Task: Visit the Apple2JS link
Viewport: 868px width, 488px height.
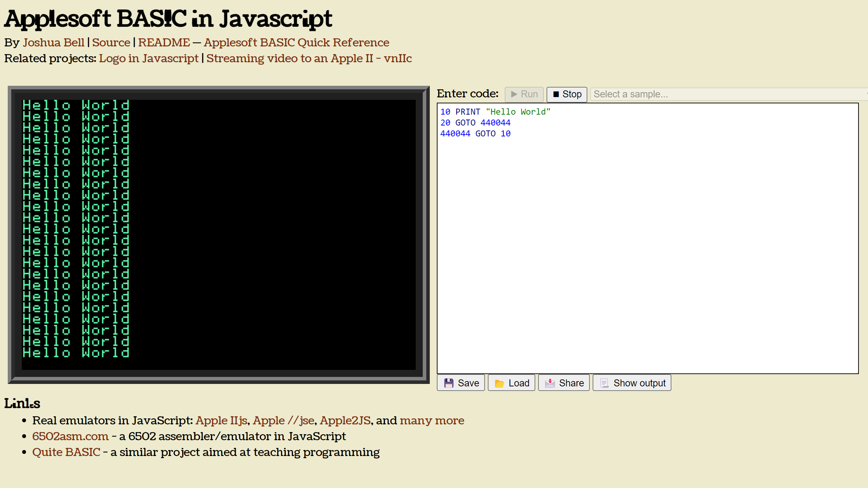Action: pyautogui.click(x=345, y=420)
